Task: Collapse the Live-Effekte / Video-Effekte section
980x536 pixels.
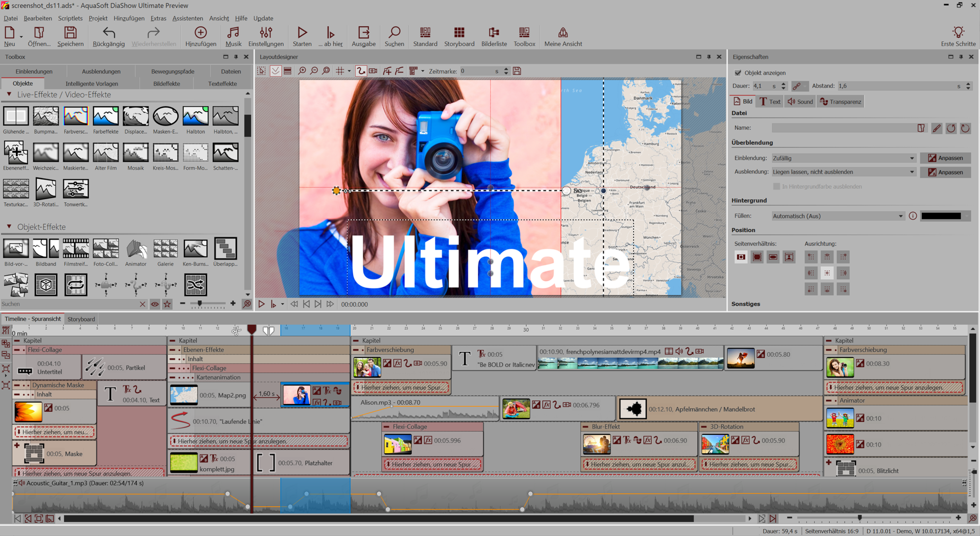Action: point(9,95)
